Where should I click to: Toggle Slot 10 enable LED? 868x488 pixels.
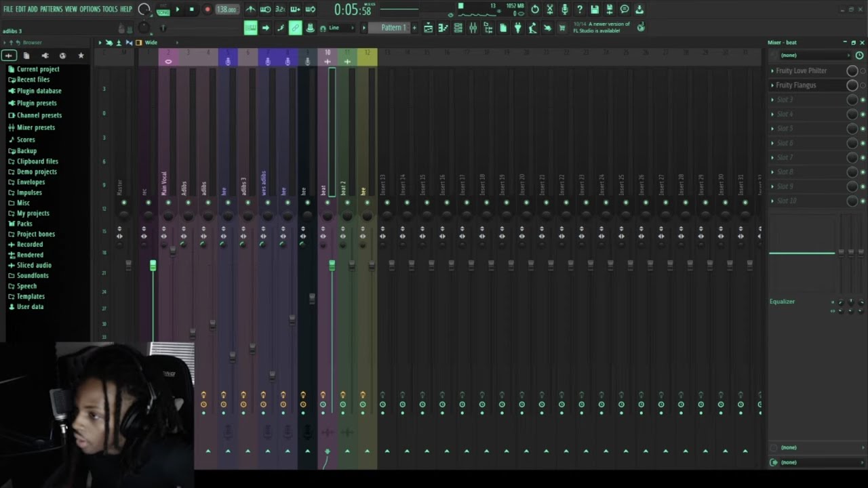pos(863,201)
